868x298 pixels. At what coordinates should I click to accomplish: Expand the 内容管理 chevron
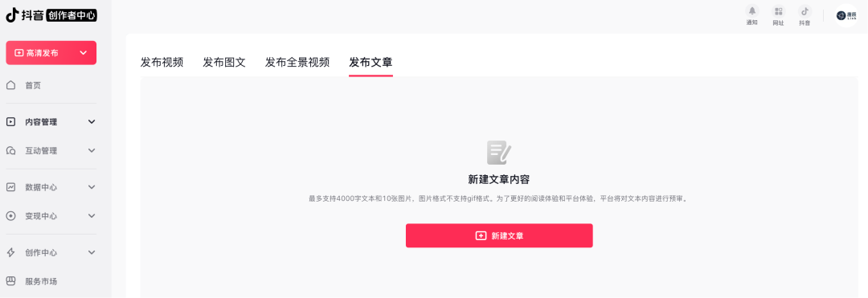[x=92, y=121]
